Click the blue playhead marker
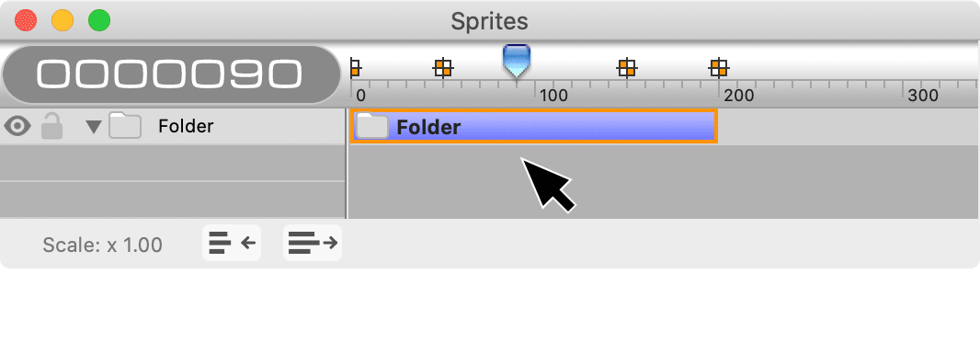Screen dimensions: 980x354 (x=517, y=61)
